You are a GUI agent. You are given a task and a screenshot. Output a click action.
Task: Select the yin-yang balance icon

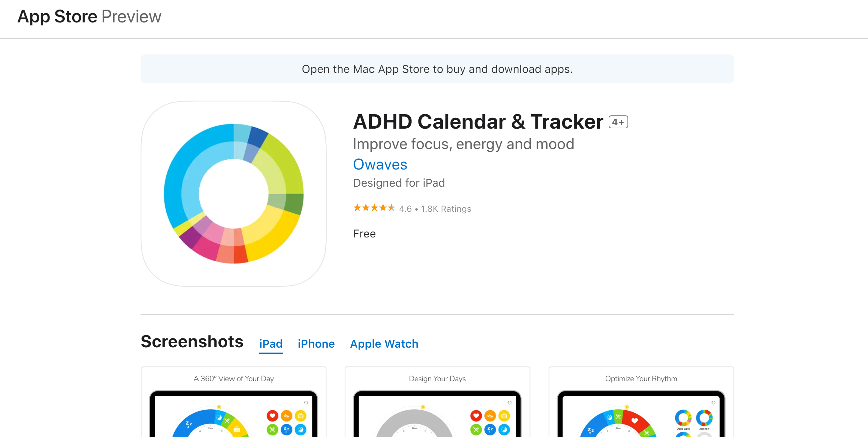coord(300,430)
